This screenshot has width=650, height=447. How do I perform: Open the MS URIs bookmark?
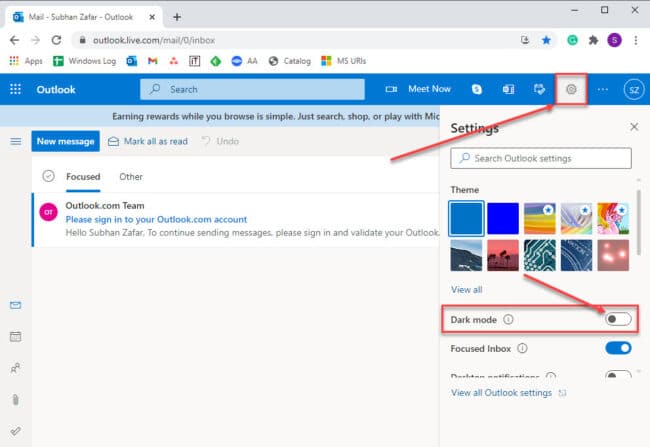click(x=344, y=61)
